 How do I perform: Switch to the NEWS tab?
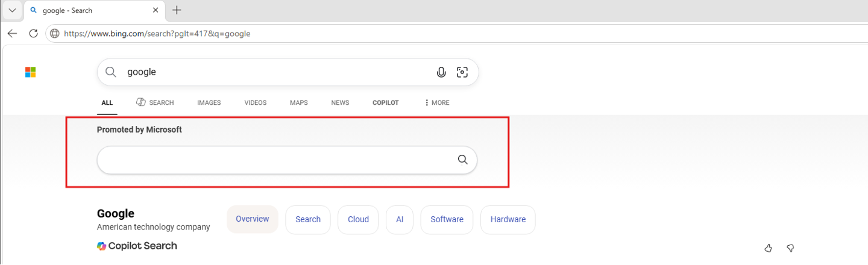tap(340, 103)
